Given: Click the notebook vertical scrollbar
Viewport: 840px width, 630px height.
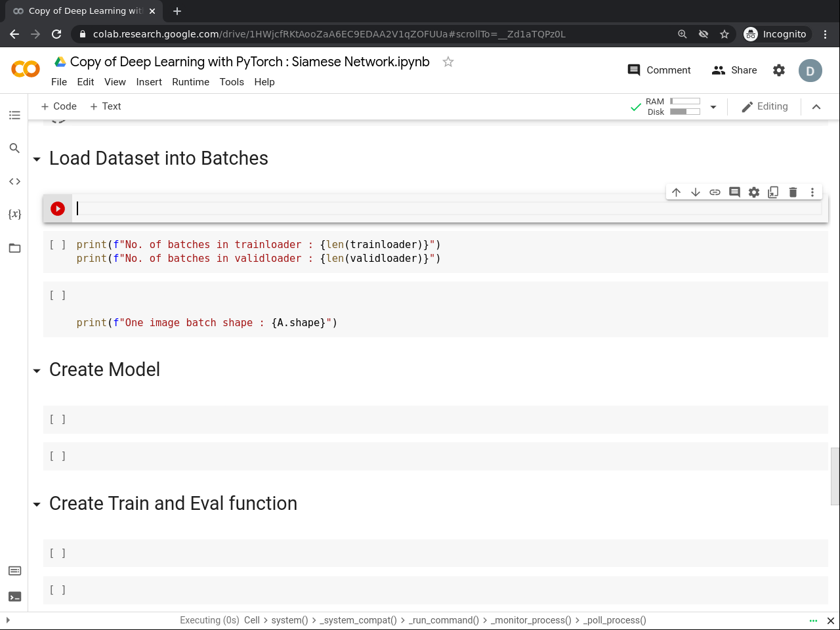Looking at the screenshot, I should 835,476.
